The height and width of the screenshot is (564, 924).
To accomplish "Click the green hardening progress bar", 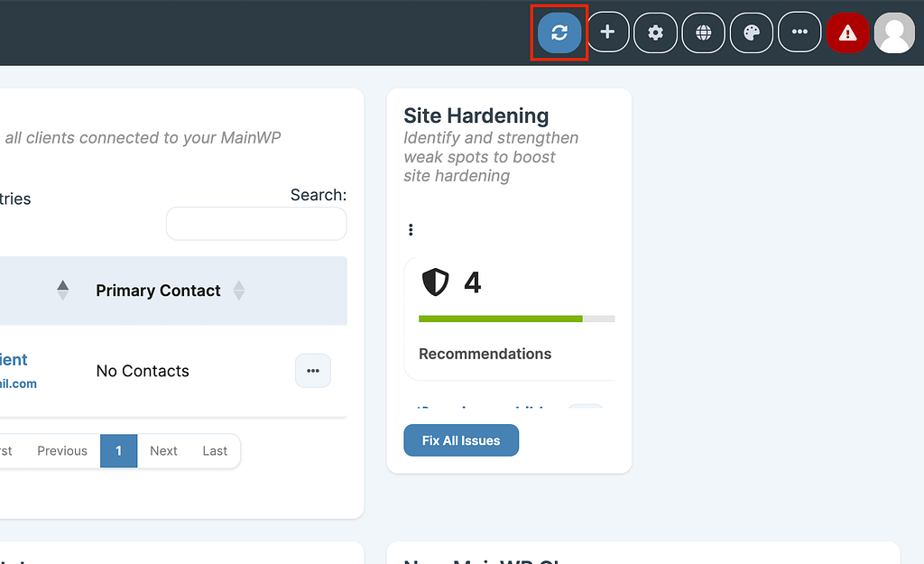I will tap(501, 319).
